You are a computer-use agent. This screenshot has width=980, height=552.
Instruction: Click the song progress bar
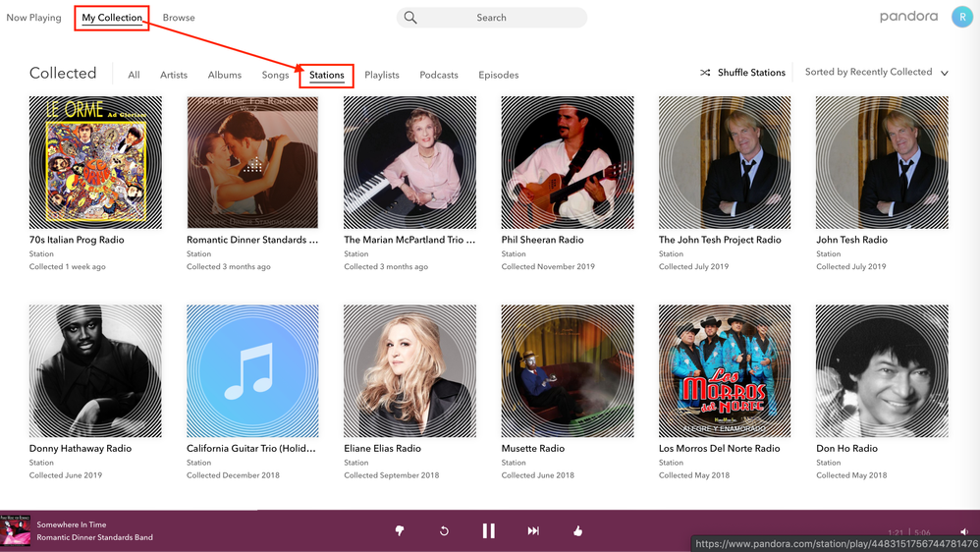(x=490, y=511)
